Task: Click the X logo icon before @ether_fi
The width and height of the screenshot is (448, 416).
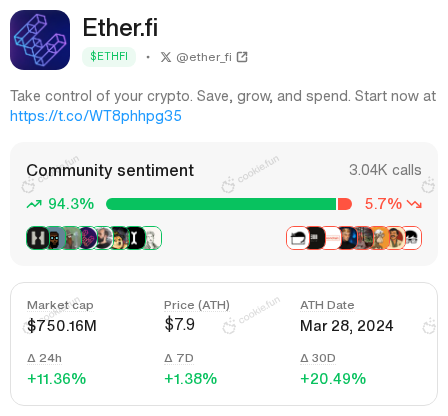Action: click(166, 57)
